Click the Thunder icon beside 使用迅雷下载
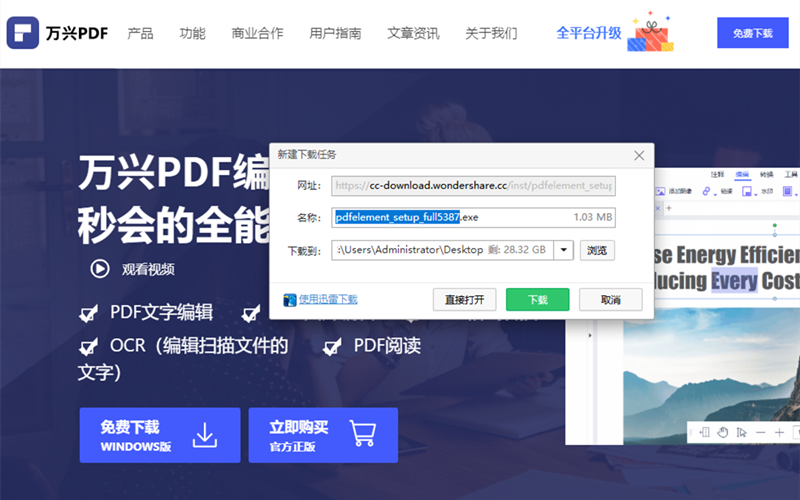 tap(290, 299)
